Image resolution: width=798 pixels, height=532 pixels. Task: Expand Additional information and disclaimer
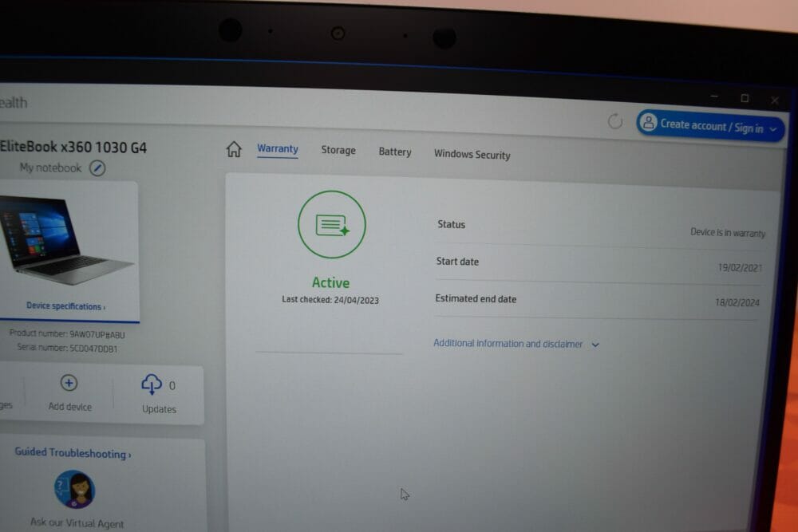[516, 344]
